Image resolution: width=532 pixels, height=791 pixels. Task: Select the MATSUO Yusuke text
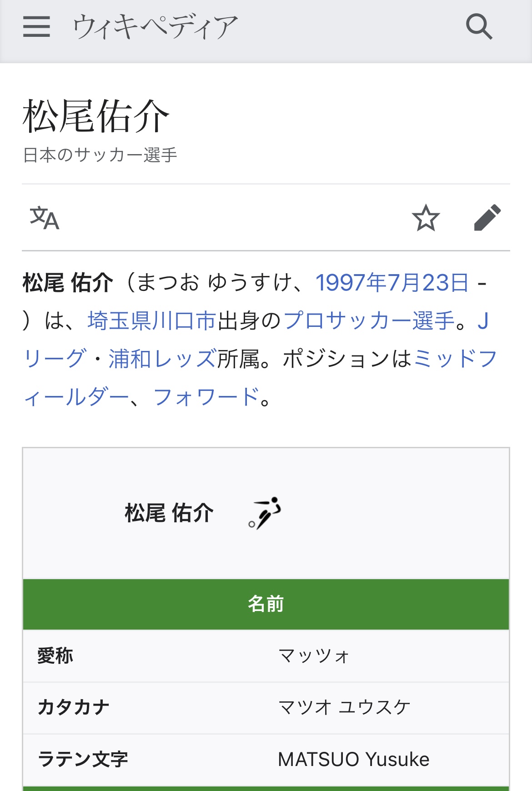pyautogui.click(x=354, y=759)
